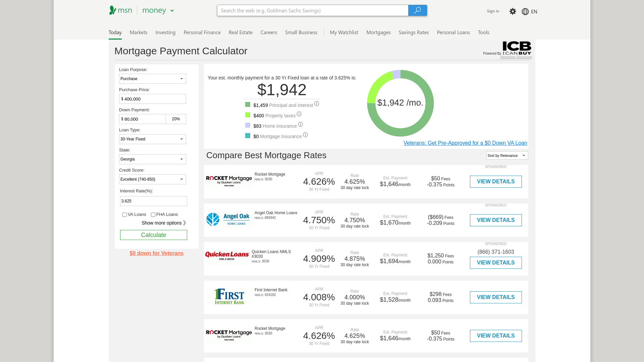Click the ICB I Can Buy logo

(517, 48)
